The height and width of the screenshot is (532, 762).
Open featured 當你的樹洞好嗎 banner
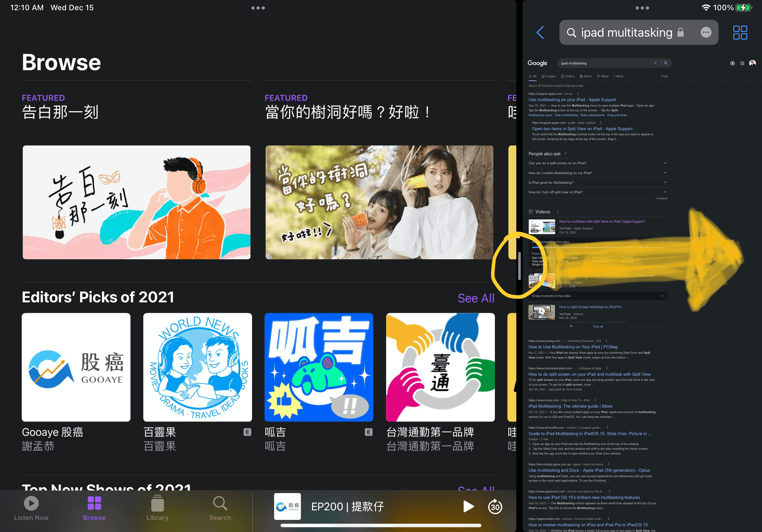[x=379, y=202]
